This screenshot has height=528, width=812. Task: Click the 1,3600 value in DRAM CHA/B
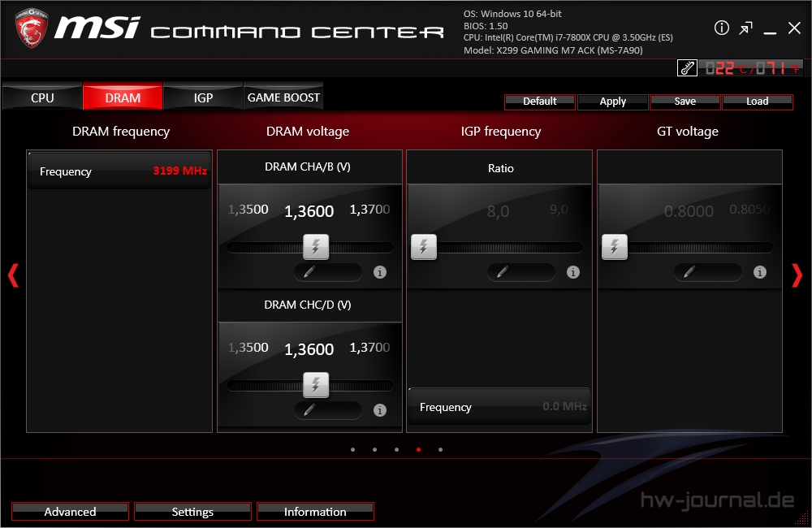tap(309, 211)
